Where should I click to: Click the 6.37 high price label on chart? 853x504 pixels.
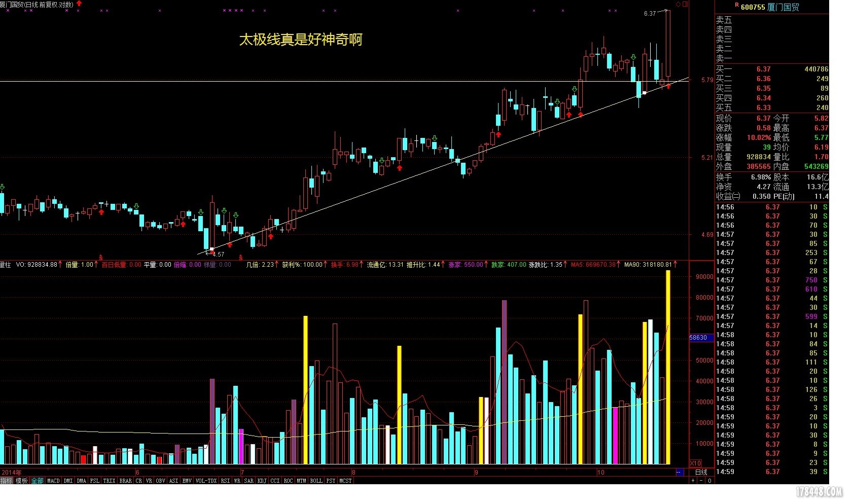[650, 14]
